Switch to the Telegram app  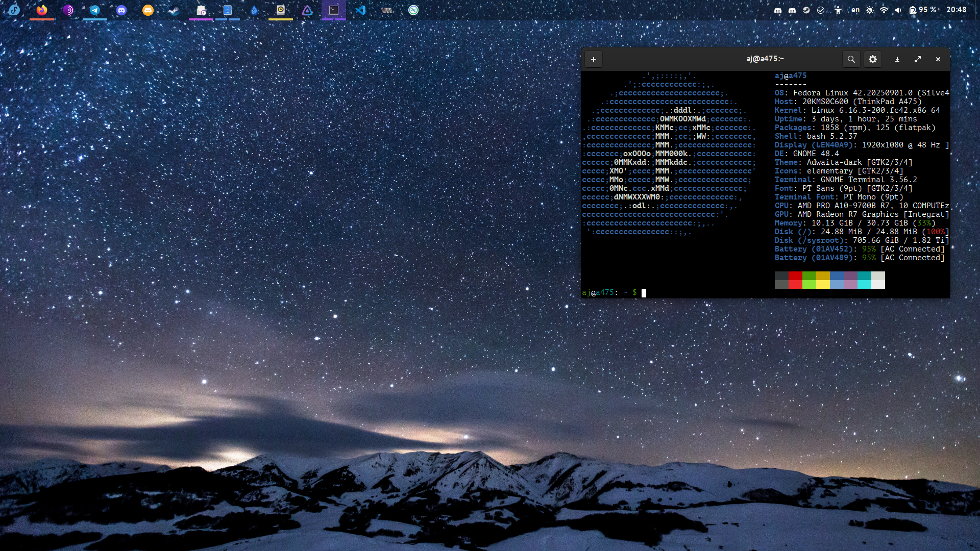tap(95, 10)
